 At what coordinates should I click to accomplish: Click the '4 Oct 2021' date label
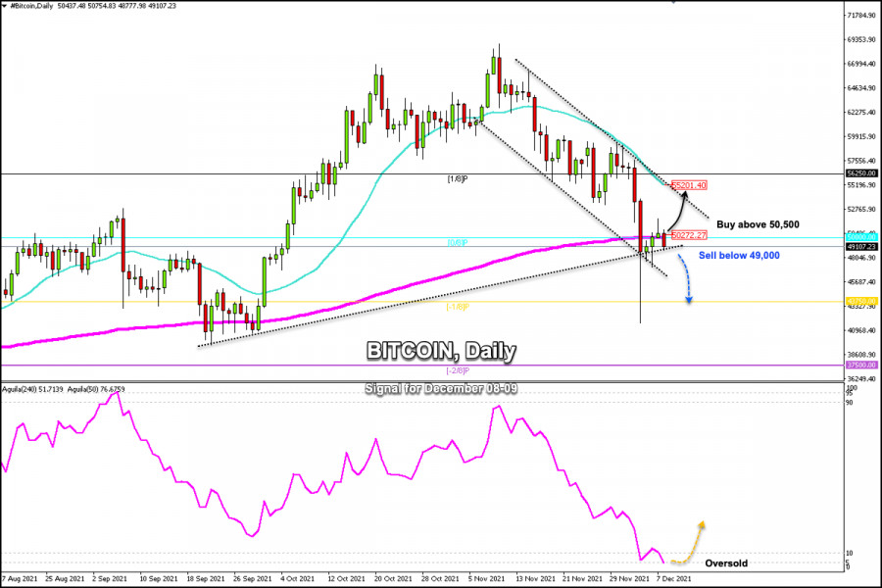297,578
